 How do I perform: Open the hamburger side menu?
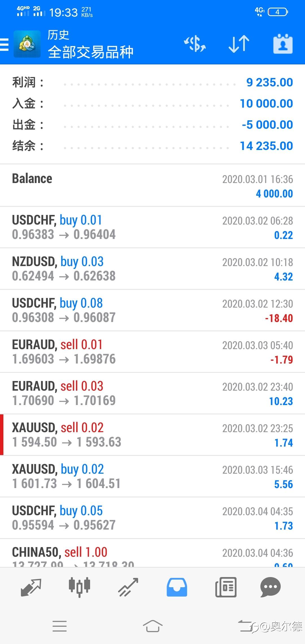[x=5, y=44]
